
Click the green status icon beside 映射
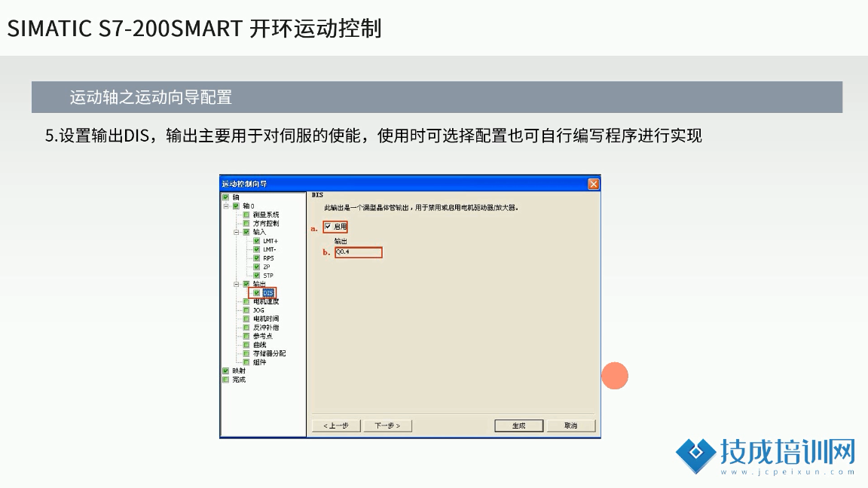225,371
